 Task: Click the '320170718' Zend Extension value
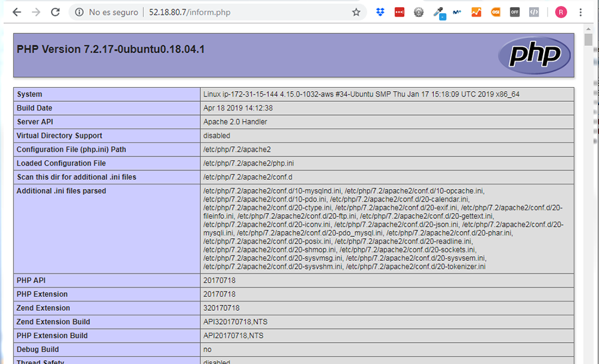pyautogui.click(x=221, y=308)
